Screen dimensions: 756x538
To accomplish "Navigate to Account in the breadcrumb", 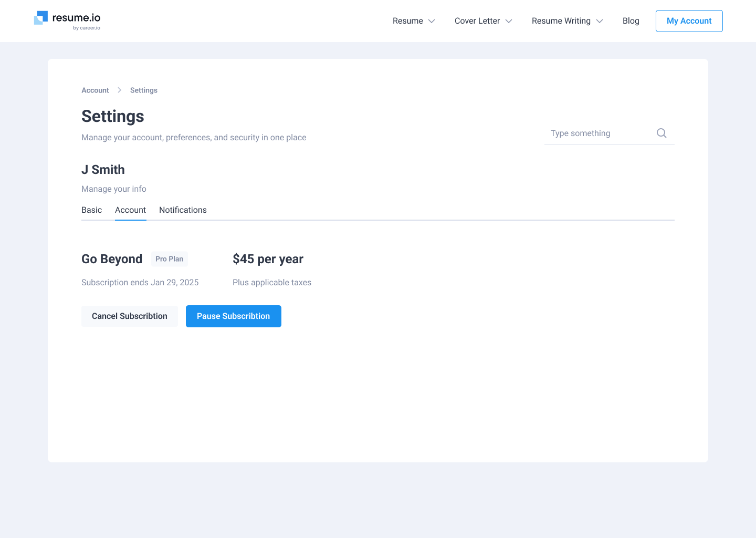I will point(95,90).
